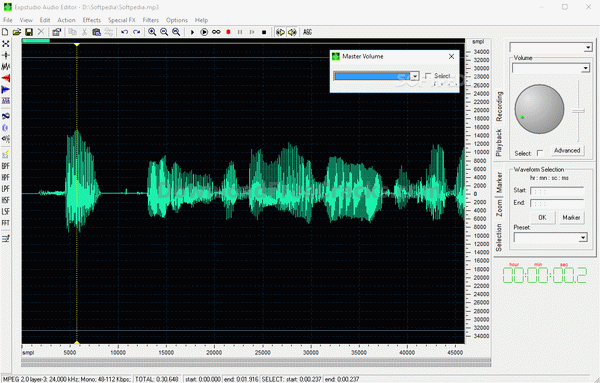Open the Filters menu
This screenshot has width=600, height=383.
click(151, 20)
